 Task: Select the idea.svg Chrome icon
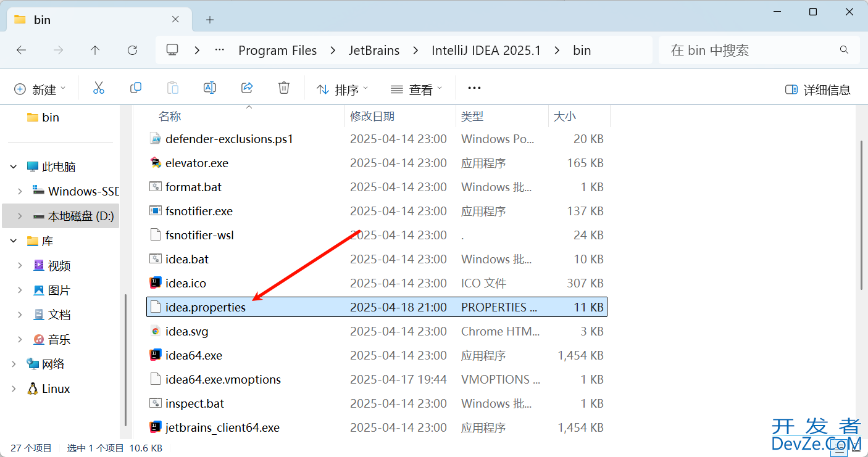click(156, 331)
